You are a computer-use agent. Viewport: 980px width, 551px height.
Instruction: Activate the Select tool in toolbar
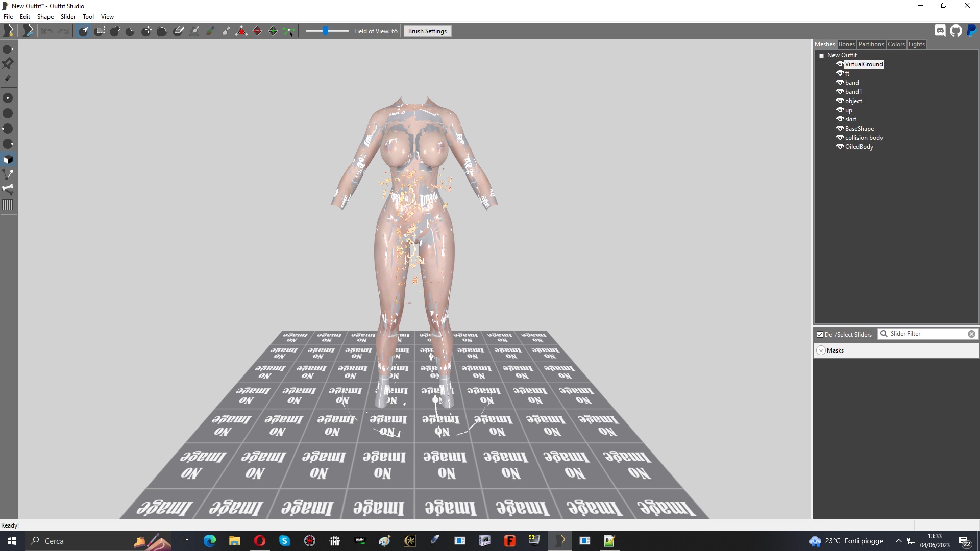tap(83, 31)
